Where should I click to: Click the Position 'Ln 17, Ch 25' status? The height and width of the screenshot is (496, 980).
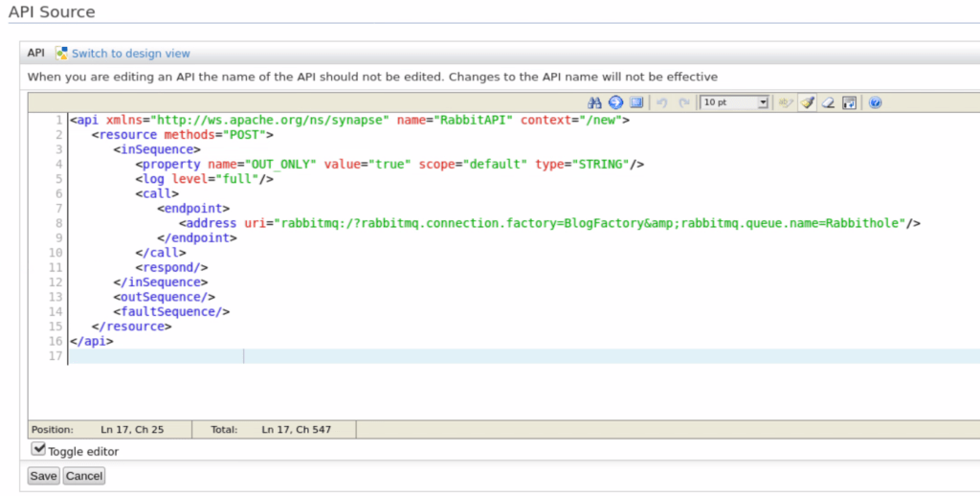coord(132,430)
